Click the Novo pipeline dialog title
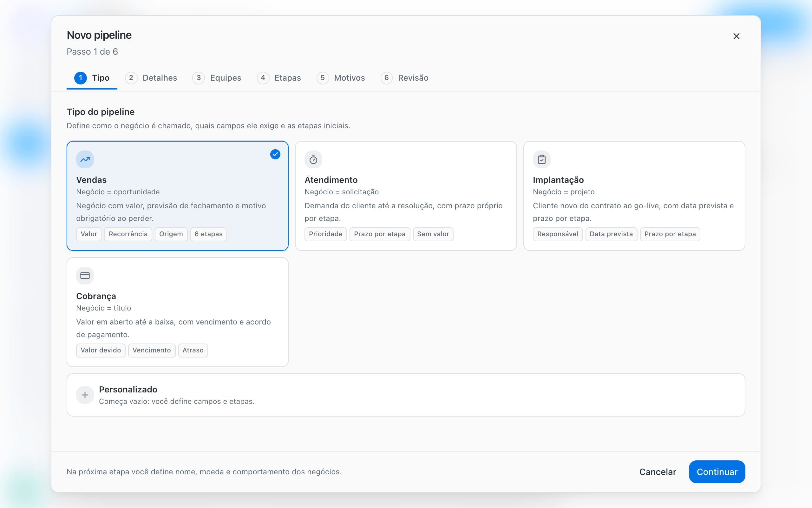The height and width of the screenshot is (508, 812). [x=99, y=35]
